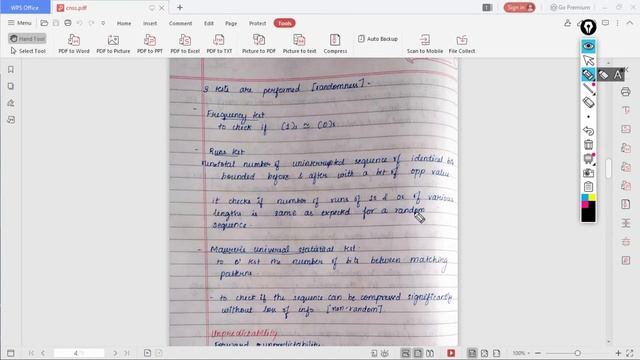Click the pen nib toolbar launcher
Image resolution: width=640 pixels, height=360 pixels.
[x=588, y=27]
